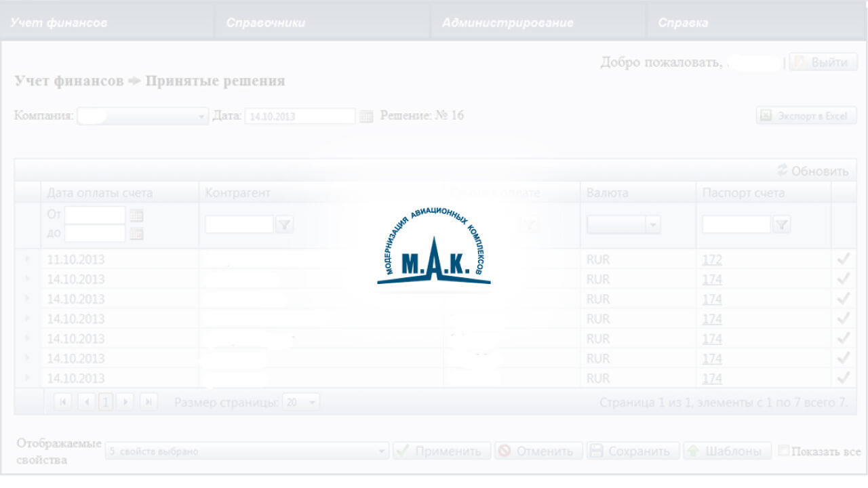This screenshot has height=488, width=868.
Task: Click into the От date filter field
Action: [x=95, y=216]
